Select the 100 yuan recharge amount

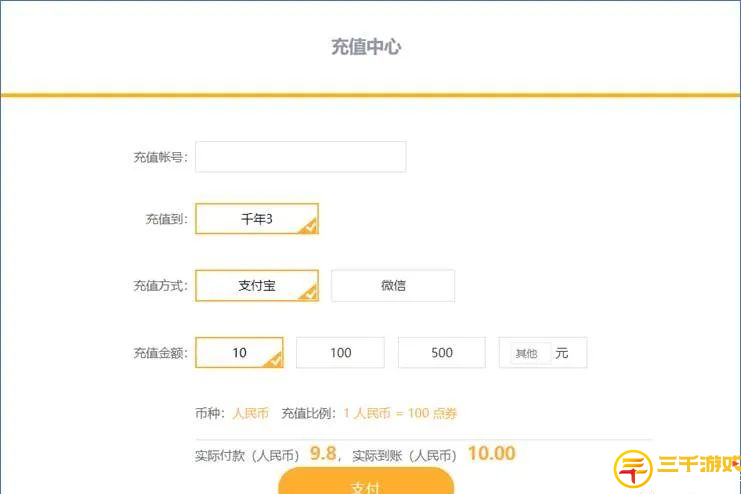[x=340, y=353]
